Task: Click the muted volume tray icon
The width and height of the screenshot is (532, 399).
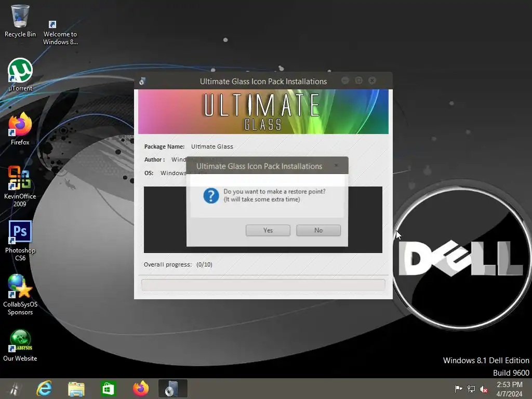Action: tap(484, 389)
